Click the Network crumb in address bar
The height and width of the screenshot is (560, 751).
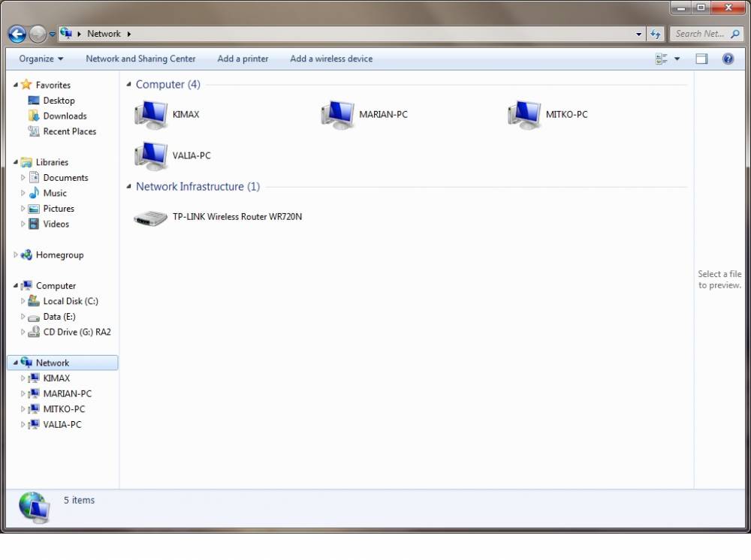pos(104,34)
